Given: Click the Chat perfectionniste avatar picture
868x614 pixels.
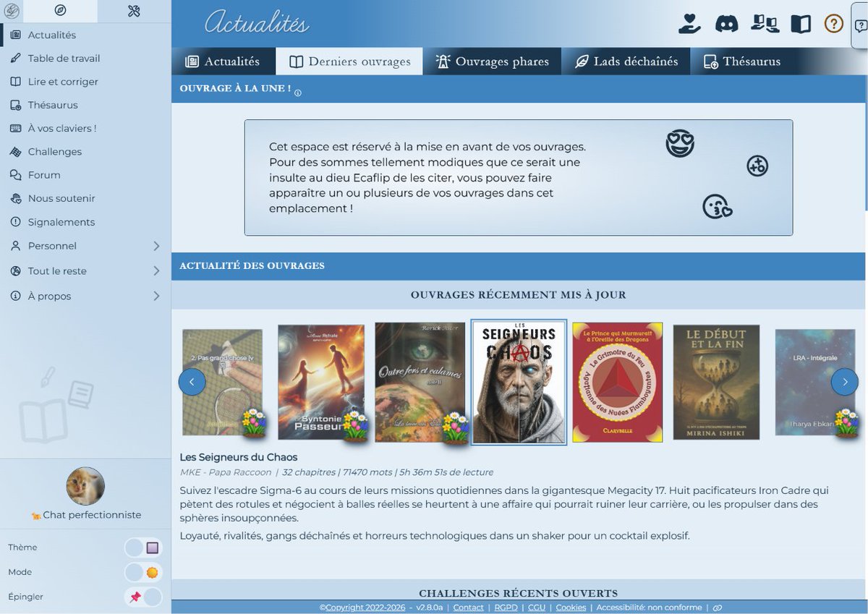Looking at the screenshot, I should point(85,486).
